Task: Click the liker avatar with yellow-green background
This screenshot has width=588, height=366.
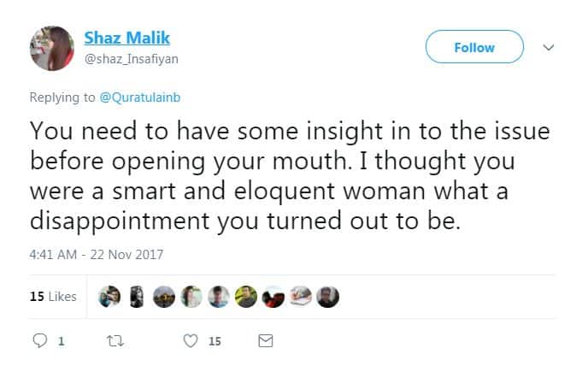Action: [245, 296]
